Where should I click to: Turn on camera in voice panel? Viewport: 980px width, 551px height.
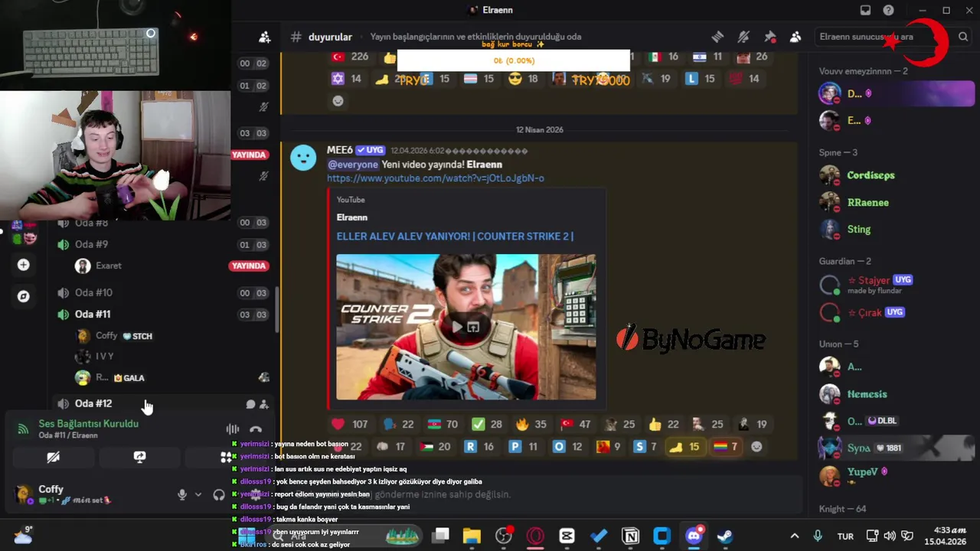53,457
